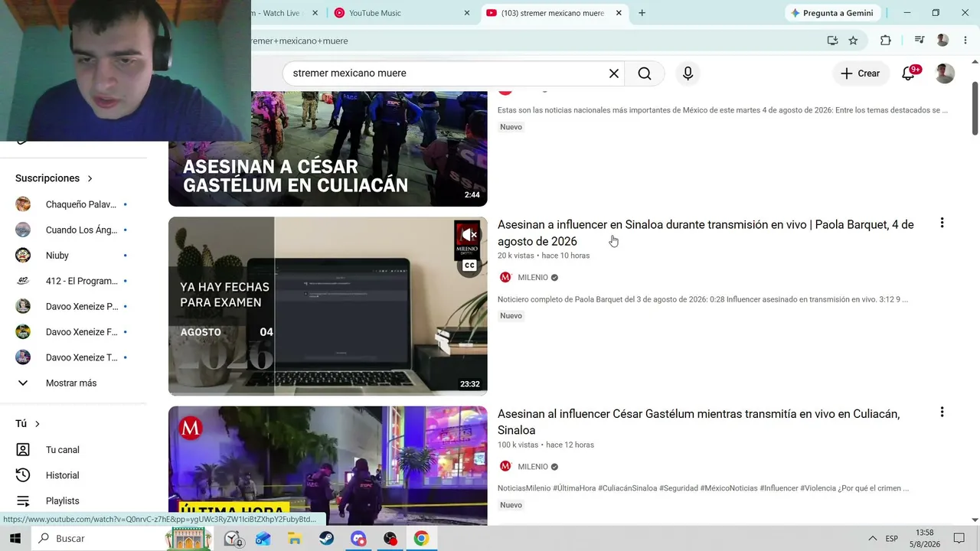Open Steam from the taskbar
Image resolution: width=980 pixels, height=551 pixels.
coord(326,539)
